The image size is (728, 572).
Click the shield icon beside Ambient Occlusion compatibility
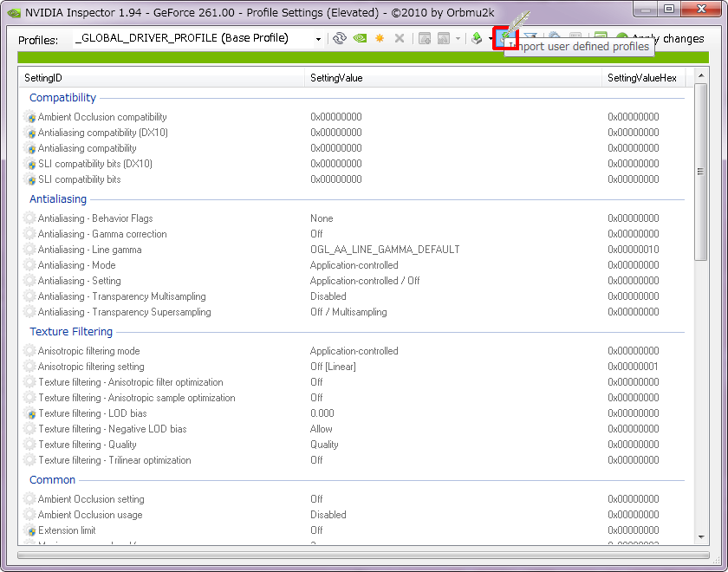click(29, 117)
